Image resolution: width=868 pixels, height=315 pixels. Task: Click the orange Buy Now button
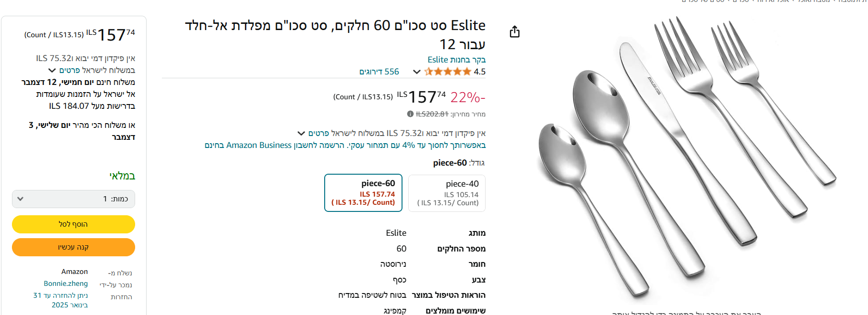(74, 247)
